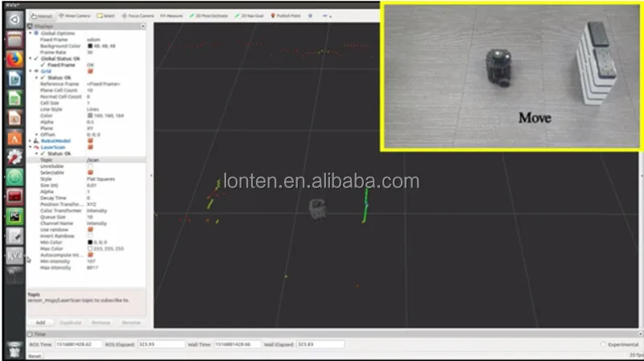Image resolution: width=644 pixels, height=361 pixels.
Task: Toggle the Autocompute Intensity checkbox
Action: click(90, 255)
